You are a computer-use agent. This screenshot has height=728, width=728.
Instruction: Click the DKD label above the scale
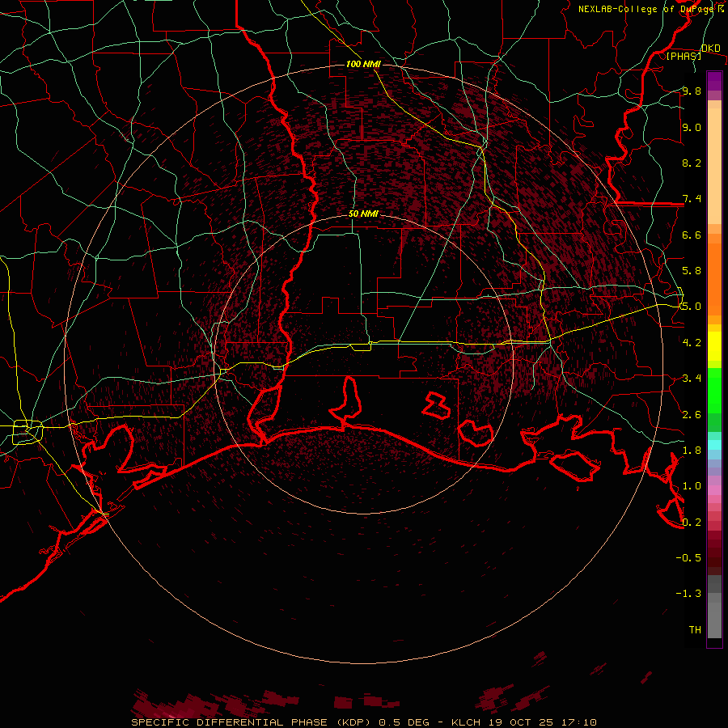coord(711,49)
